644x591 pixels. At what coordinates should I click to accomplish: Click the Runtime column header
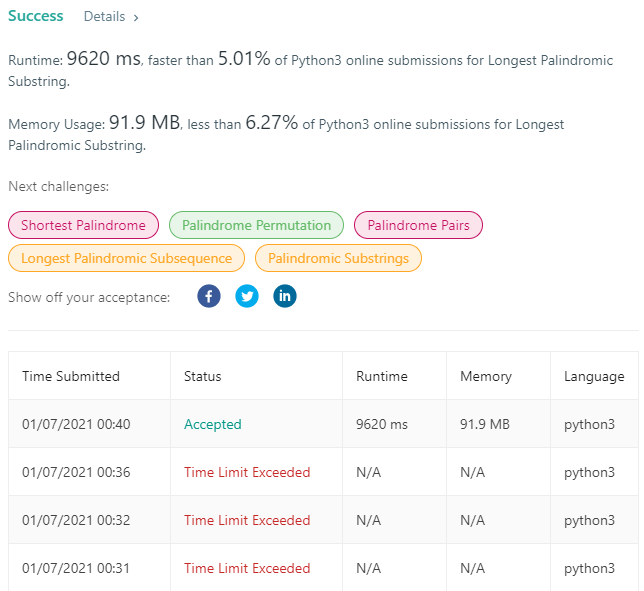point(382,376)
